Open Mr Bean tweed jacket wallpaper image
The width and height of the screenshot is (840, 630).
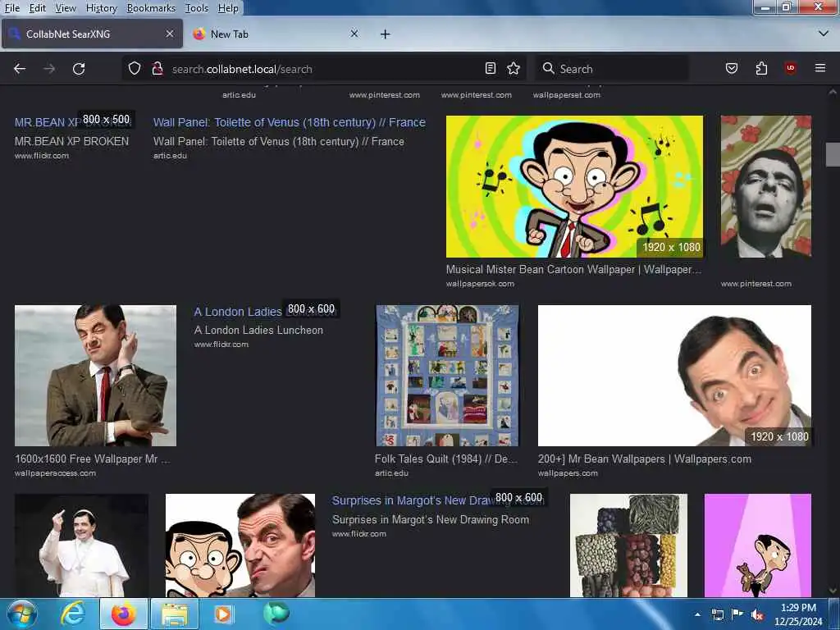pos(95,376)
